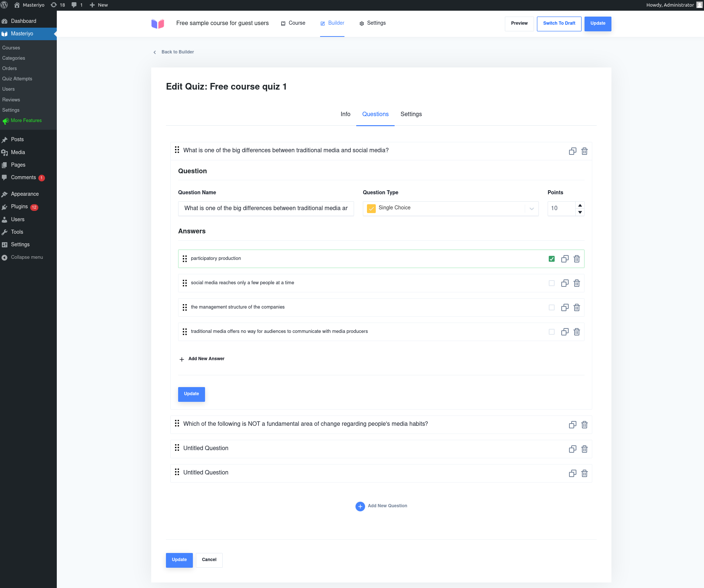Click drag handle of 'the management structure' answer
Image resolution: width=704 pixels, height=588 pixels.
[185, 307]
